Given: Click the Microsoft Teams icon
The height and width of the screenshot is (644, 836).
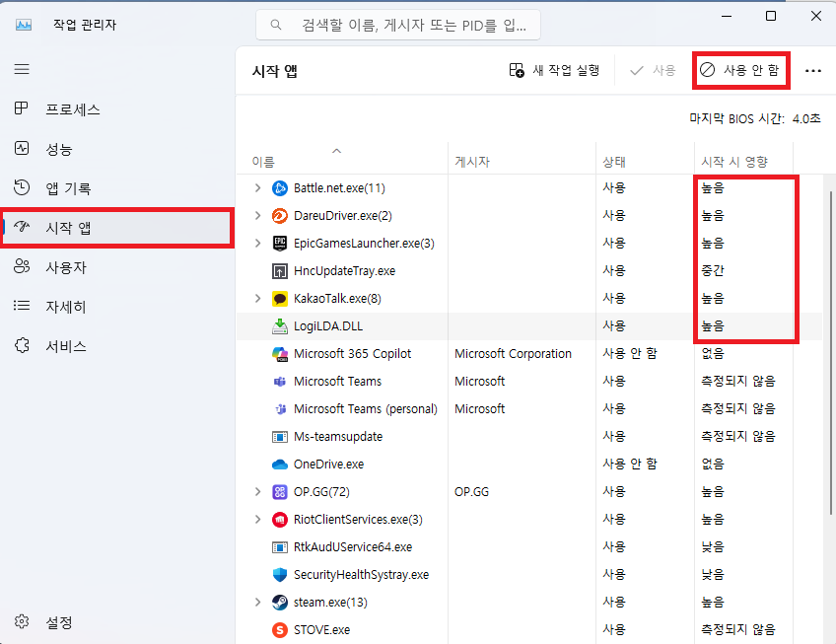Looking at the screenshot, I should click(x=280, y=382).
